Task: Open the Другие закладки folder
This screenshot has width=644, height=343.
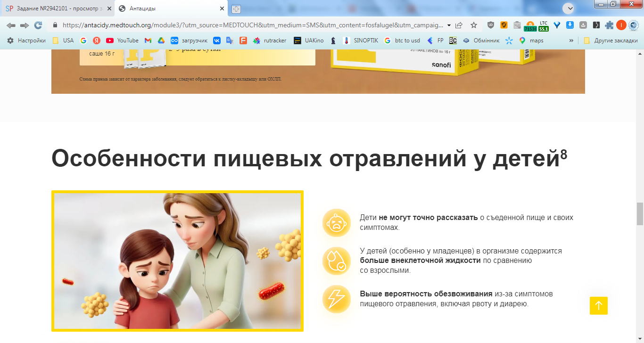Action: [611, 41]
